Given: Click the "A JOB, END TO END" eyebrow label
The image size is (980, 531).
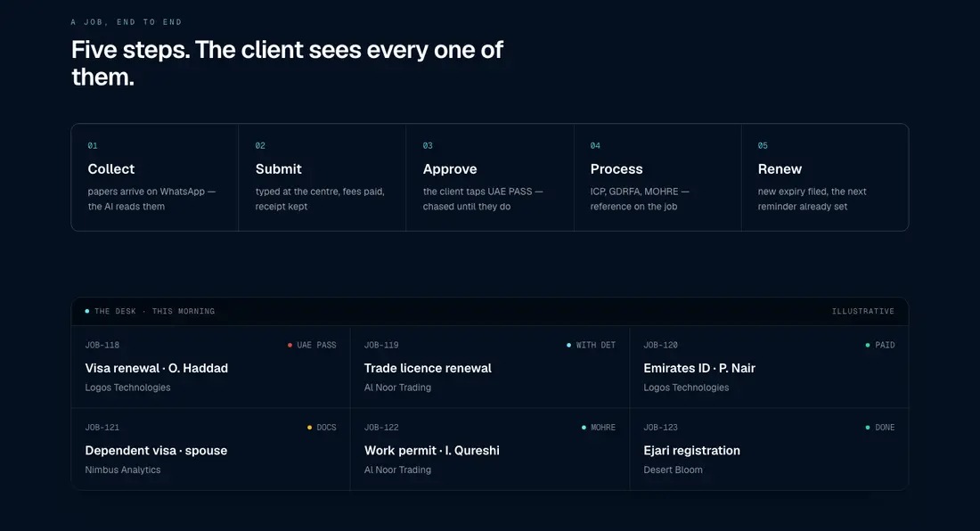Looking at the screenshot, I should [x=127, y=22].
